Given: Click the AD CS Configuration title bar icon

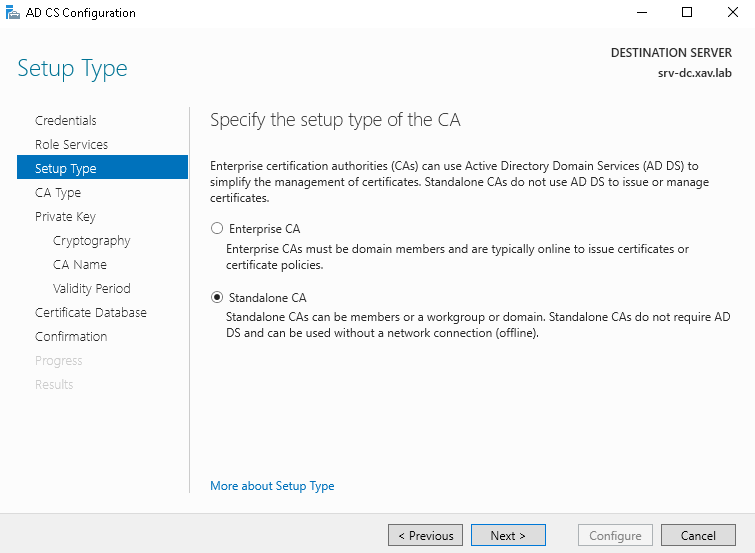Looking at the screenshot, I should point(12,13).
